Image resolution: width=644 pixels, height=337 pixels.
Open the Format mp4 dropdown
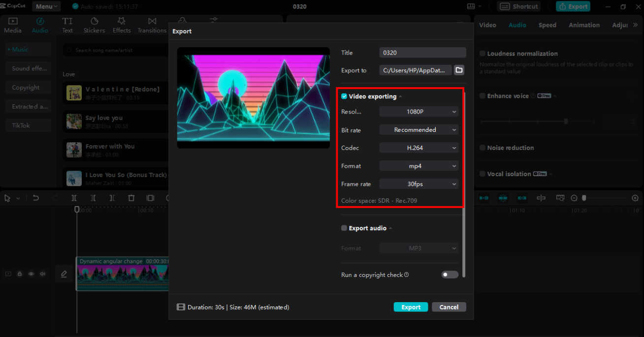pyautogui.click(x=419, y=166)
